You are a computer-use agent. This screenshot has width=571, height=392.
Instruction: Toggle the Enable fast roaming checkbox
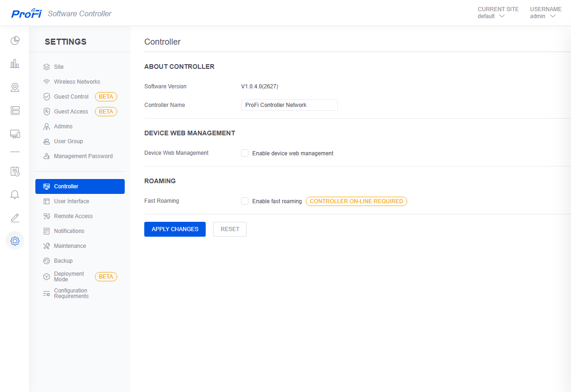pyautogui.click(x=245, y=201)
